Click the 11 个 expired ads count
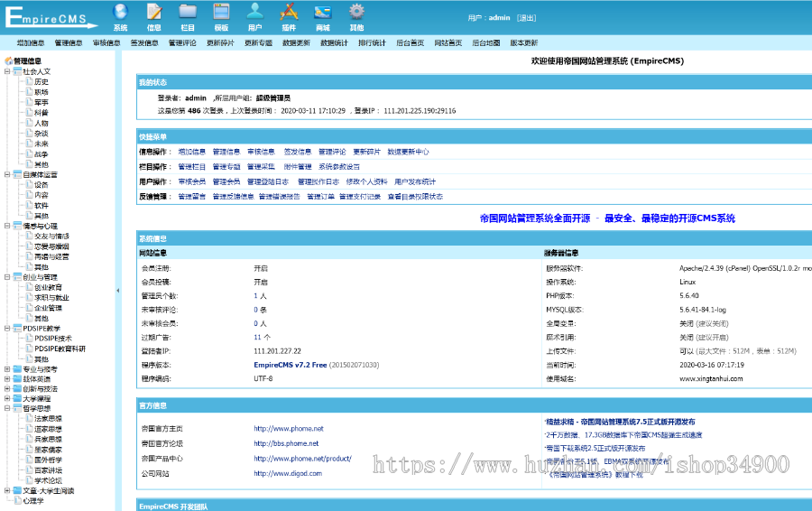812x511 pixels. (262, 338)
